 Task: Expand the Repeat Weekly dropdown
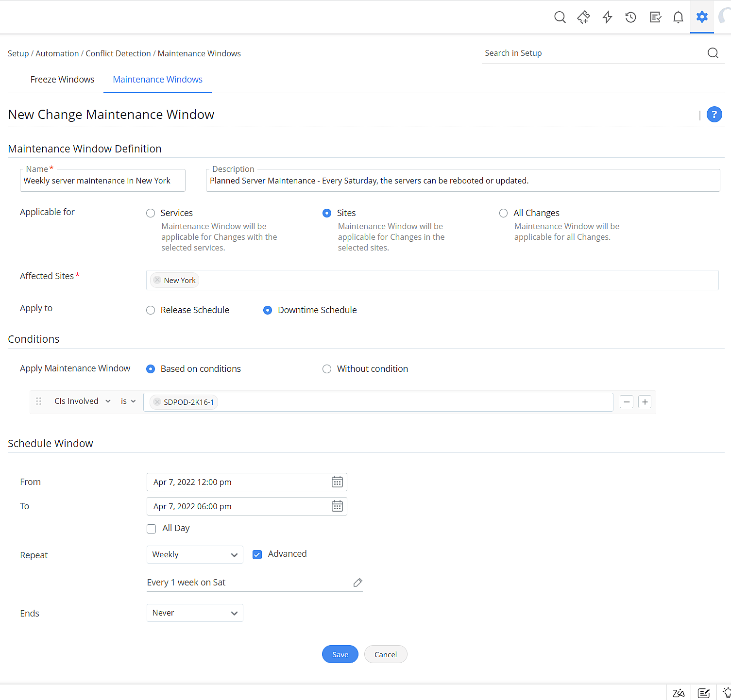tap(195, 555)
